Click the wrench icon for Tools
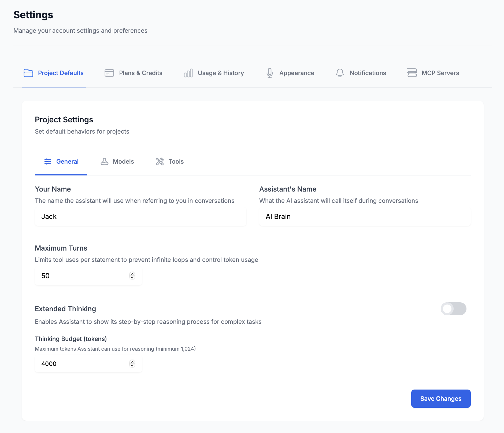 point(160,162)
